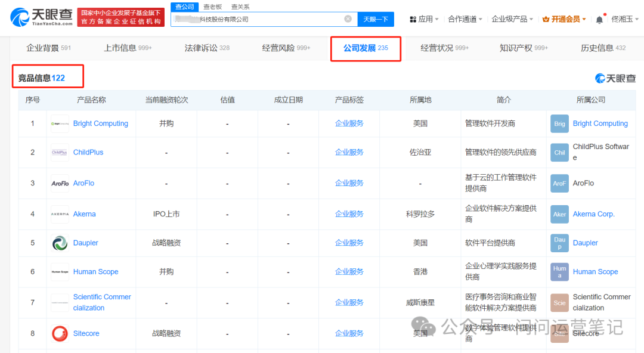Open the 佟湘玉 user menu

[x=625, y=19]
